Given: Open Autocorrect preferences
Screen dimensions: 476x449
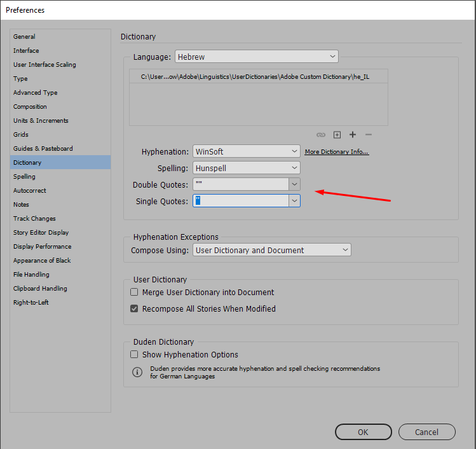Looking at the screenshot, I should point(60,190).
